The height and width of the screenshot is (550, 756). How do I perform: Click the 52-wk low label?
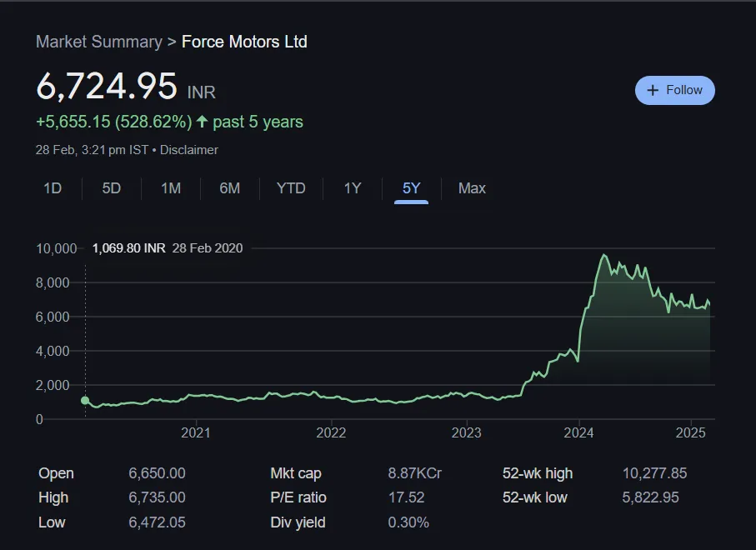[534, 497]
